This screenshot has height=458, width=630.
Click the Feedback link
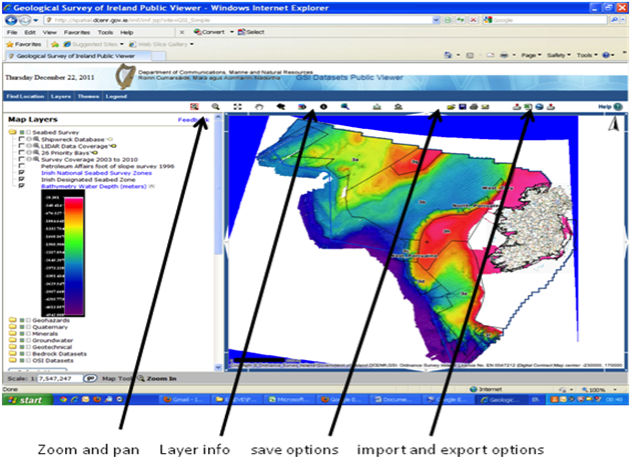[190, 119]
